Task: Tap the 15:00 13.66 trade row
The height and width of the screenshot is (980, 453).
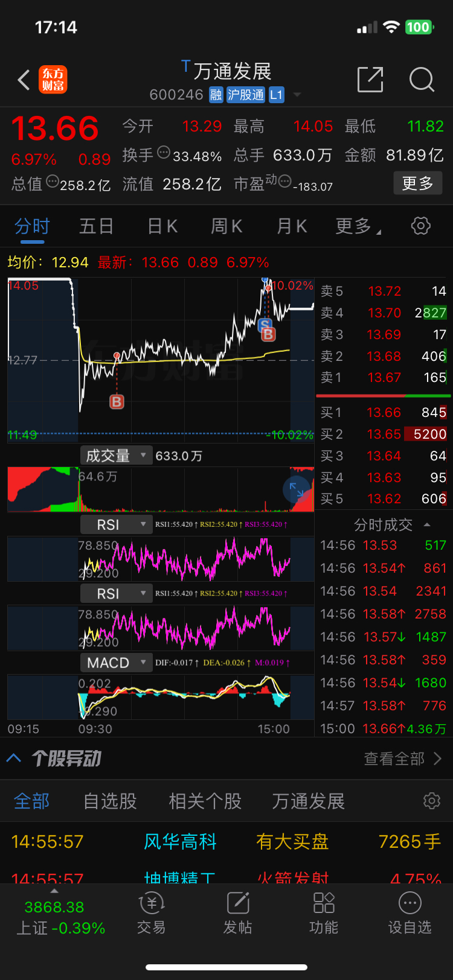Action: 384,728
